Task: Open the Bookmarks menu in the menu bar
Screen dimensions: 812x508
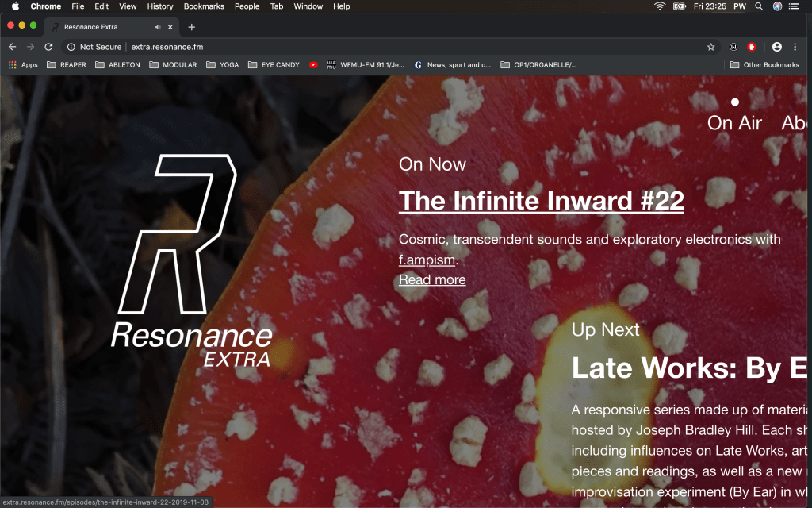Action: (x=204, y=6)
